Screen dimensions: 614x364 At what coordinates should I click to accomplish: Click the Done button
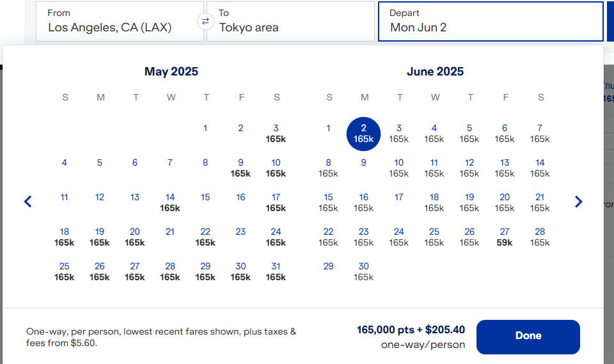click(528, 336)
